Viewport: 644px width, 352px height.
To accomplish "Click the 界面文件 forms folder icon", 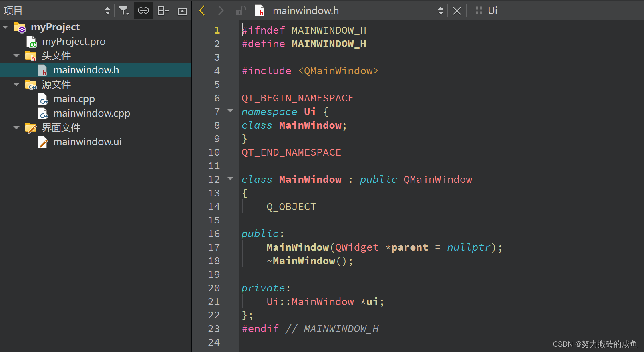I will (31, 128).
